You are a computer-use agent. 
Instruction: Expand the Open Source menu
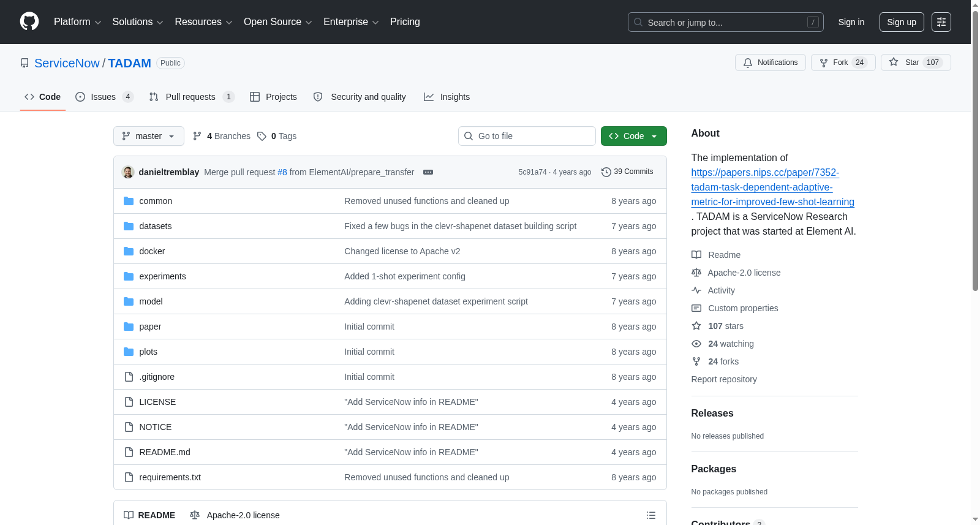278,22
